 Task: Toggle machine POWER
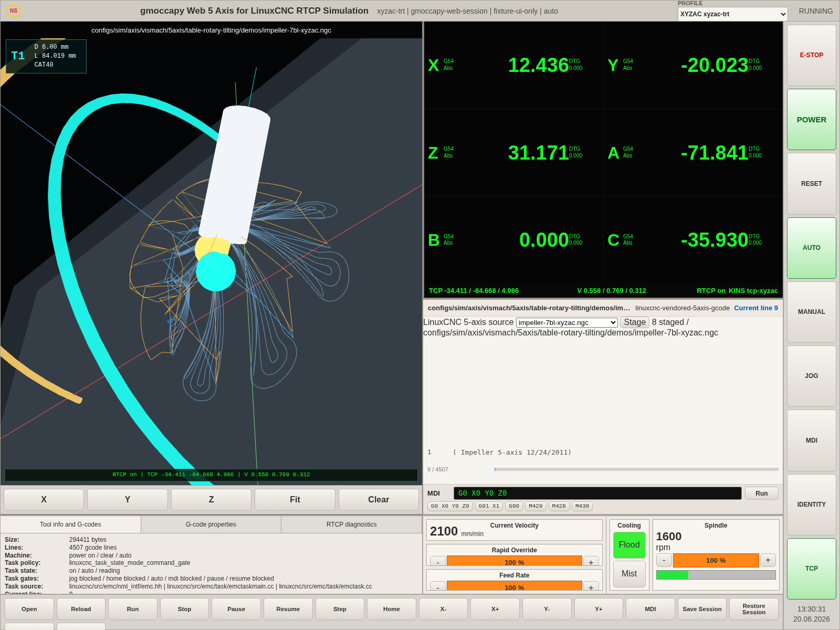coord(811,120)
